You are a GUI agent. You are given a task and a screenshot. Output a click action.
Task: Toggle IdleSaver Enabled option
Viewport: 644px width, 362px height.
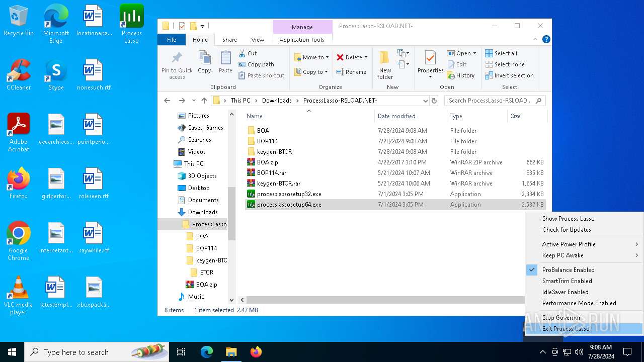(584, 292)
